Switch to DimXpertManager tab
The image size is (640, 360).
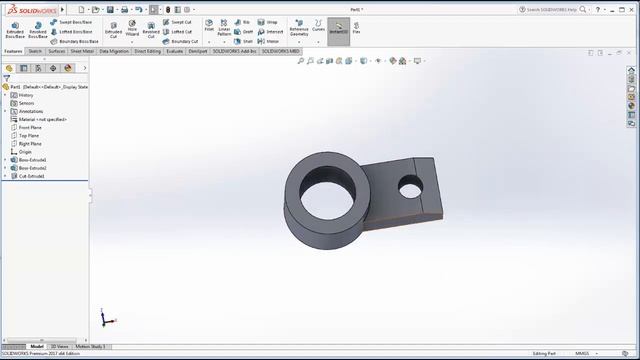coord(53,68)
